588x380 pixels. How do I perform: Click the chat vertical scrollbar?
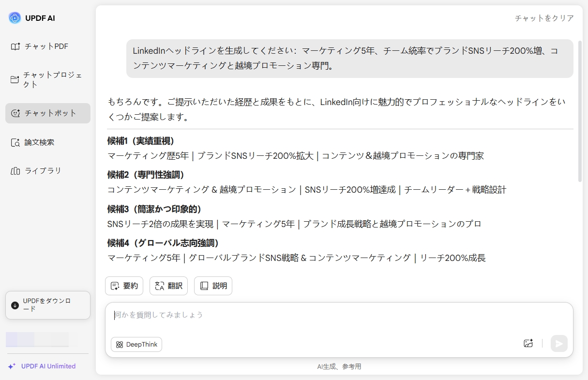point(580,111)
